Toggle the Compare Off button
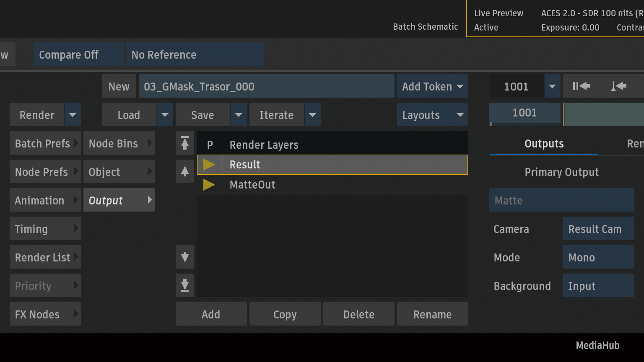644x362 pixels. point(78,54)
